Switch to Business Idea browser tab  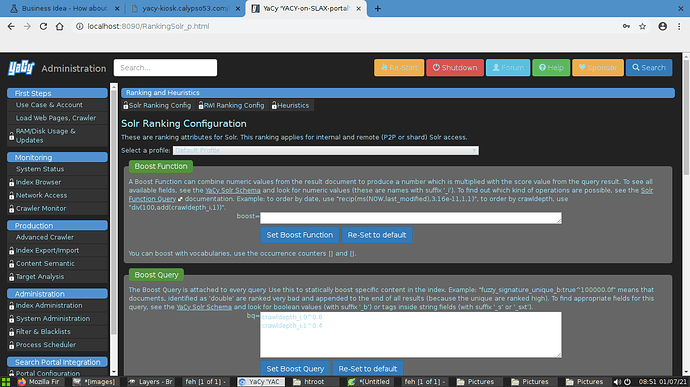[64, 8]
